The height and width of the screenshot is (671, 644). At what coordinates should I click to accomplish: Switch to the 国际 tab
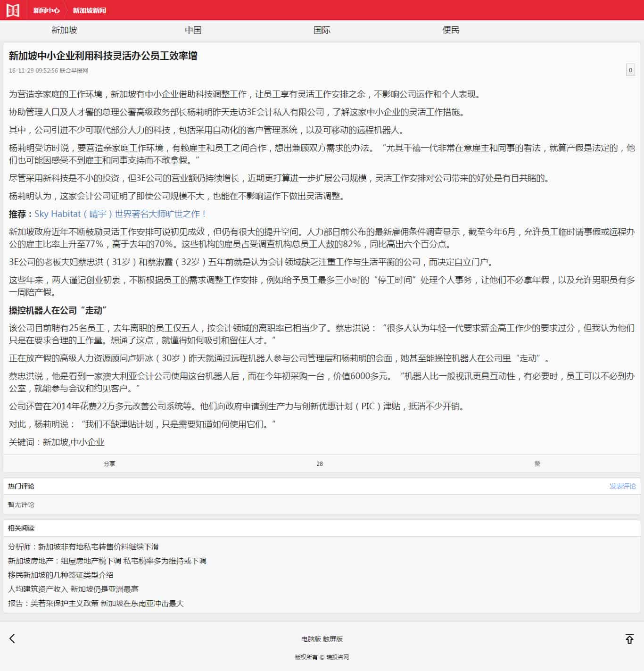pyautogui.click(x=322, y=30)
